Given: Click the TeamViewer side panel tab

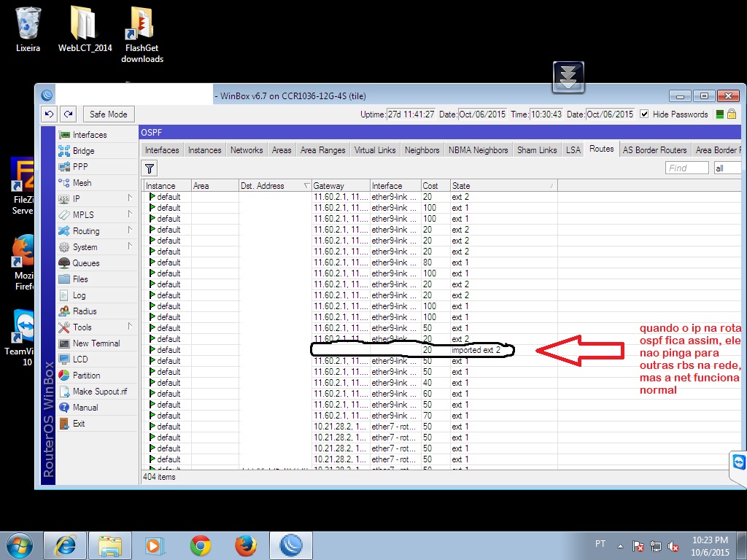Looking at the screenshot, I should [x=738, y=467].
